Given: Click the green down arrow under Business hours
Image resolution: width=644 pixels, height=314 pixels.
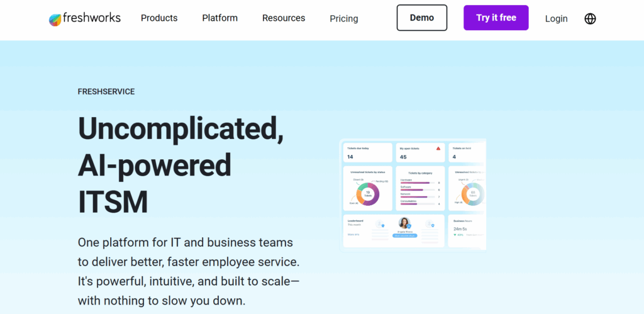Looking at the screenshot, I should point(456,235).
